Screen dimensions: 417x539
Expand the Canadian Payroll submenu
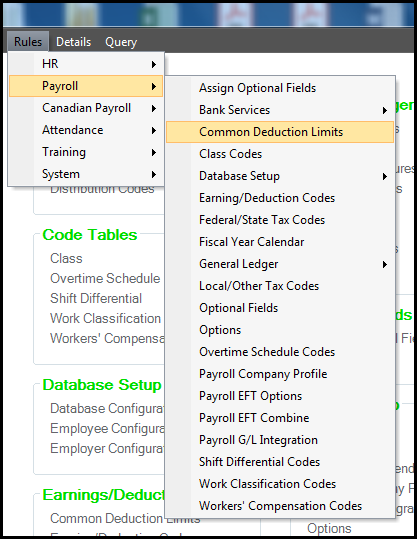click(86, 108)
